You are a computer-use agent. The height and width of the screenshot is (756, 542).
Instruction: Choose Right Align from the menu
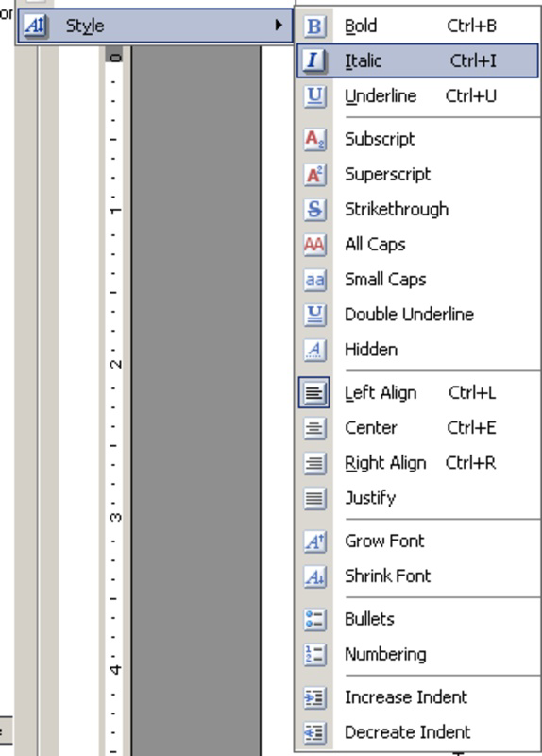point(417,463)
